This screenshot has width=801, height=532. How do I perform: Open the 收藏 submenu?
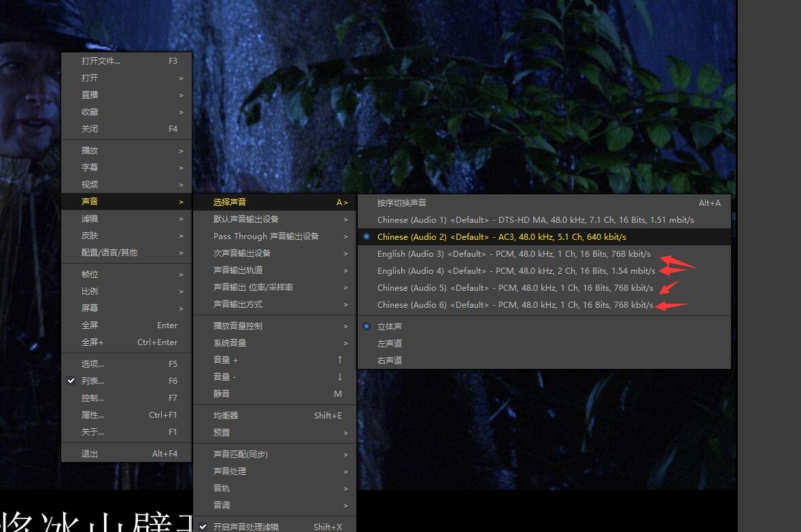[x=126, y=112]
